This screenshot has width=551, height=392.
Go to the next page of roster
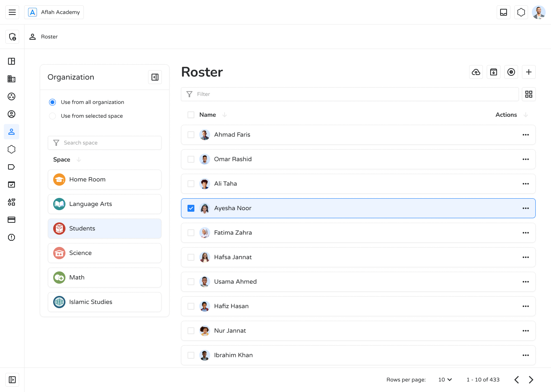click(531, 380)
